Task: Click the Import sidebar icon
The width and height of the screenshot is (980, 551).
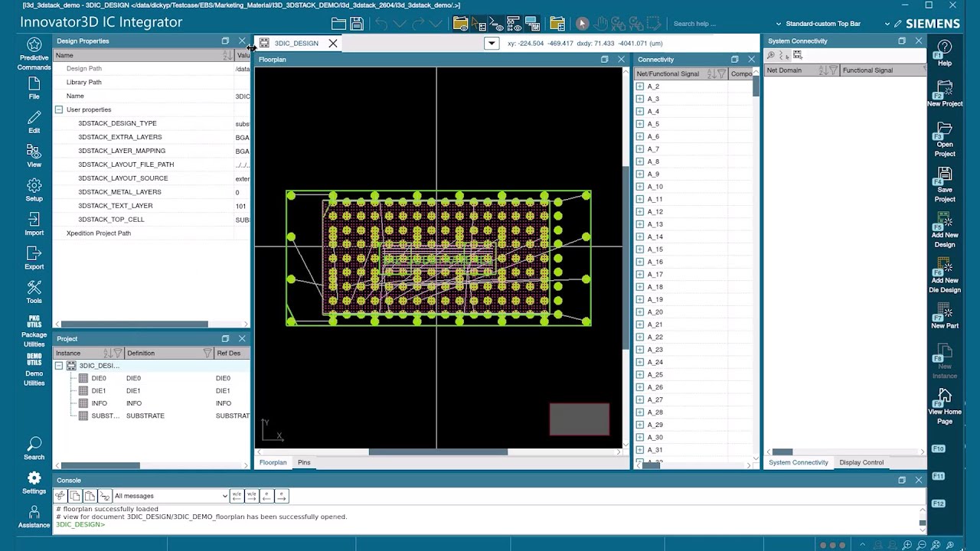Action: (x=34, y=223)
